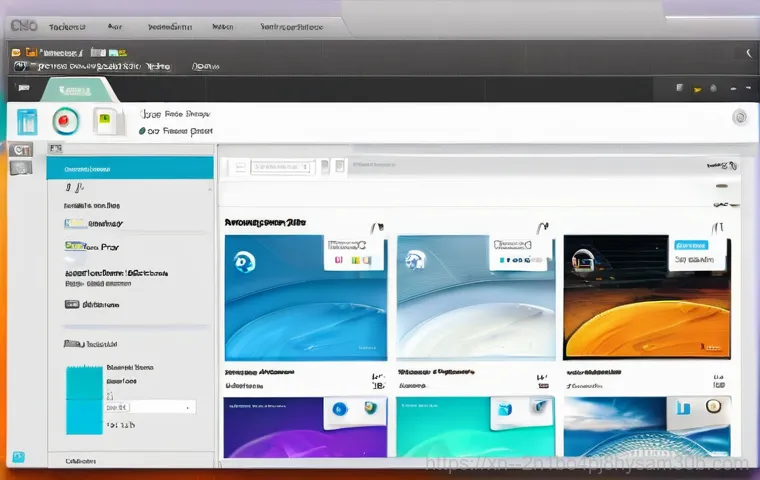Screen dimensions: 760x480
Task: Click the green note icon in toolbar
Action: tap(104, 121)
